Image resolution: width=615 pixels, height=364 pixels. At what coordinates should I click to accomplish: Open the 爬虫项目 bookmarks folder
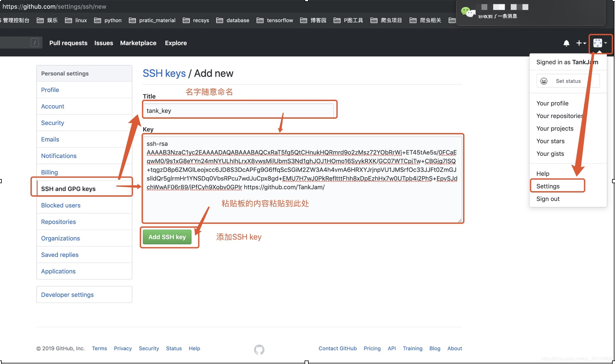click(x=386, y=20)
